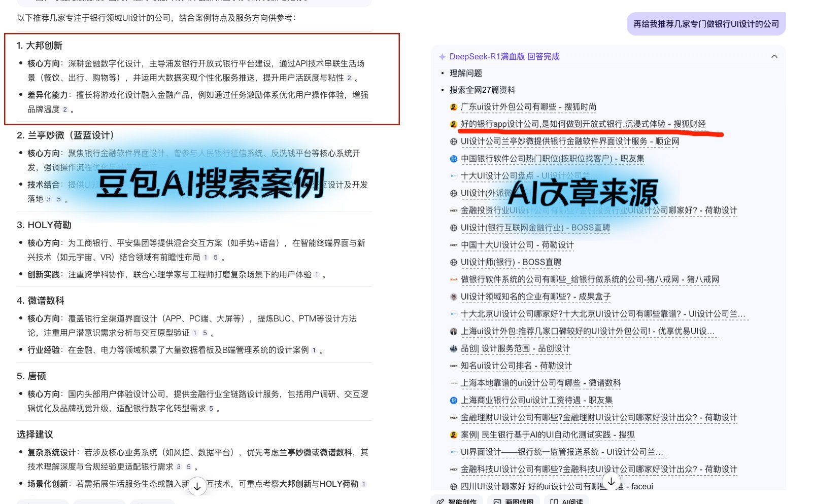The height and width of the screenshot is (504, 813).
Task: Click the 成果盒子 icon beside UI设计领域知名的企业有哪些
Action: (x=453, y=297)
